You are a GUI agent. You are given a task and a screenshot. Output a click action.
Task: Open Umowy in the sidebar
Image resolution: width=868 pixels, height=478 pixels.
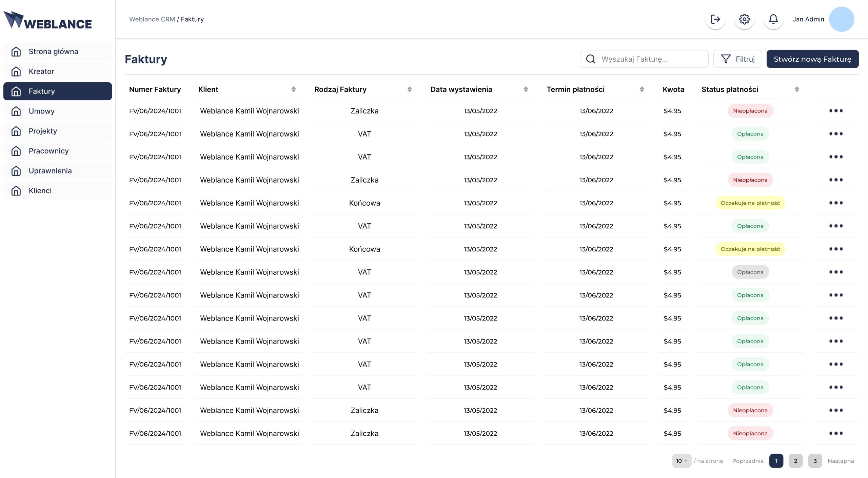click(58, 111)
